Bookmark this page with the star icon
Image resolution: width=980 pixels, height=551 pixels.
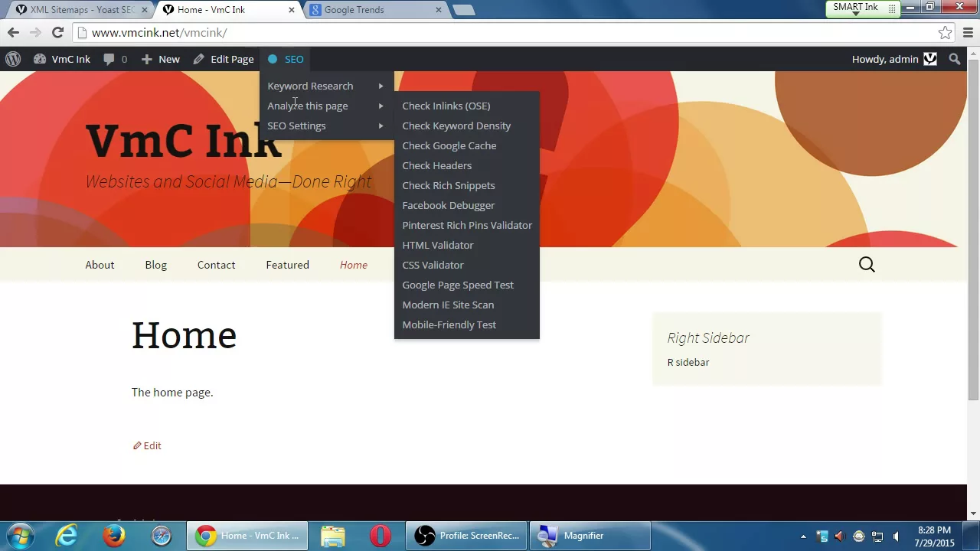(x=946, y=32)
